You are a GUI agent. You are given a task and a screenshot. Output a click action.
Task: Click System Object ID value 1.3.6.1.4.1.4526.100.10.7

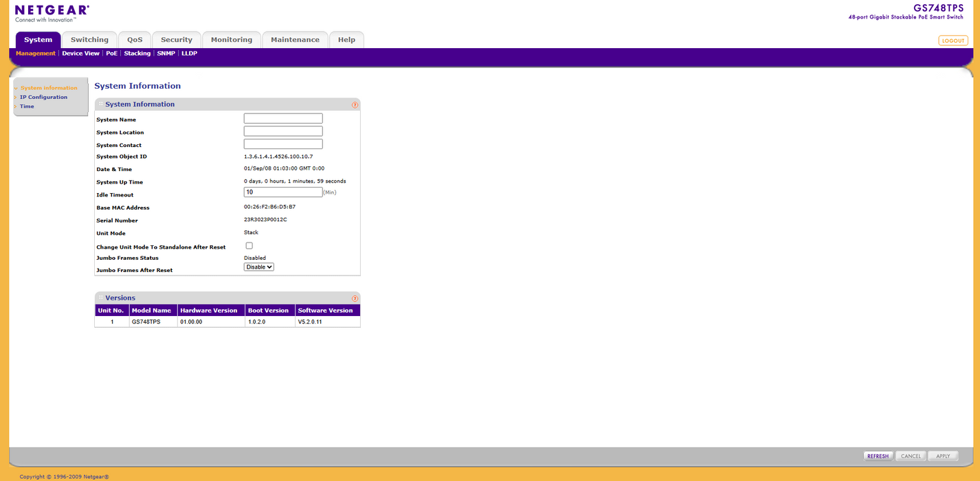(278, 157)
